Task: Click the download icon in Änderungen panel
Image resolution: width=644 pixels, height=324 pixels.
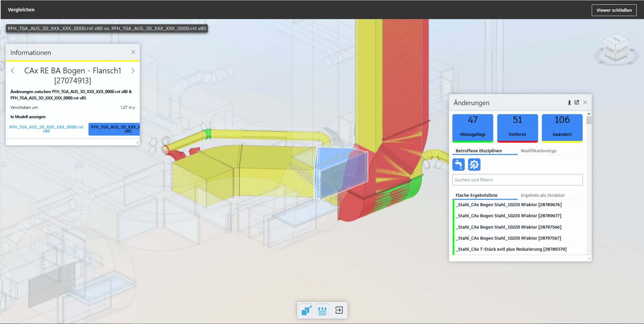Action: pyautogui.click(x=569, y=103)
